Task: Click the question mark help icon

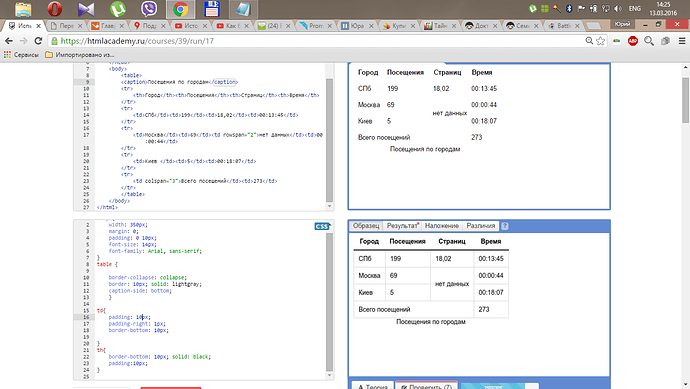Action: pos(505,226)
